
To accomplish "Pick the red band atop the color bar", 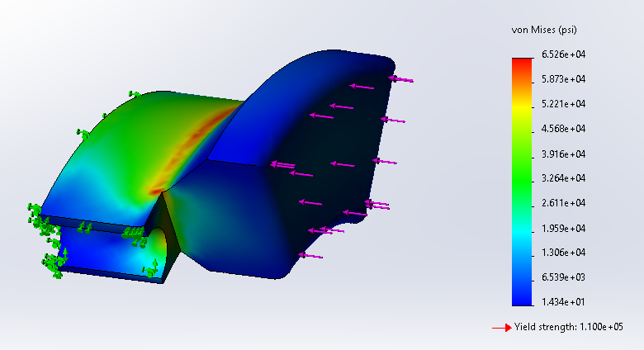I will (522, 64).
